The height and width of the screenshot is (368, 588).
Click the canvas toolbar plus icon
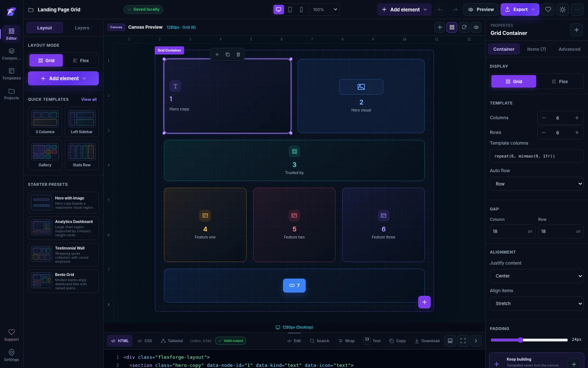pos(440,27)
